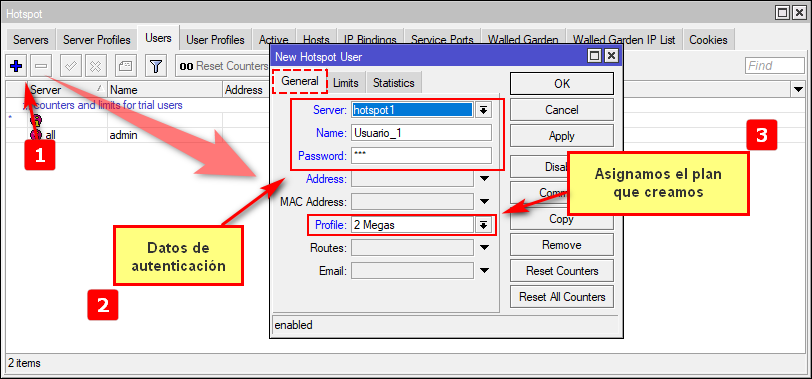
Task: Click the Remove button in dialog
Action: (x=562, y=245)
